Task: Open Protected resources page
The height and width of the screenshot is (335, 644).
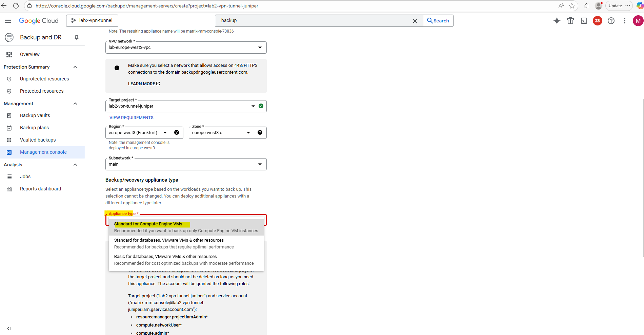Action: tap(42, 91)
